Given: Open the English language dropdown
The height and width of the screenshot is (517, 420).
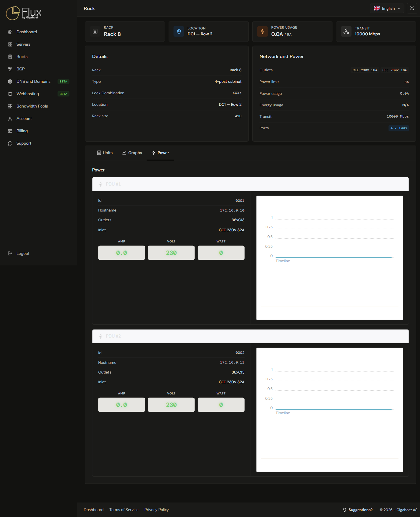Looking at the screenshot, I should click(x=387, y=8).
